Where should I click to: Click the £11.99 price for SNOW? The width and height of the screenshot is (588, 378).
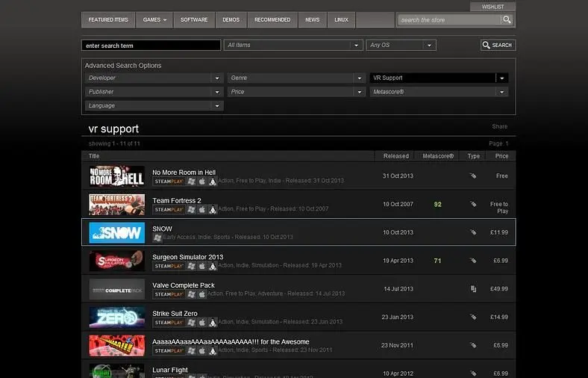498,232
